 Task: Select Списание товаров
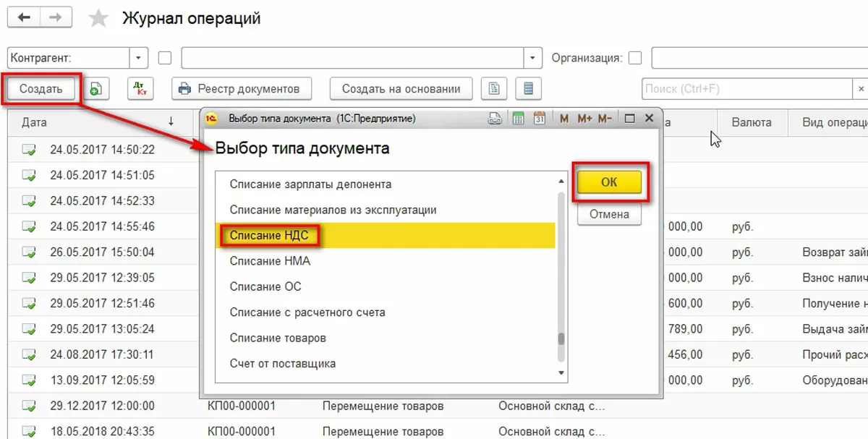386,338
